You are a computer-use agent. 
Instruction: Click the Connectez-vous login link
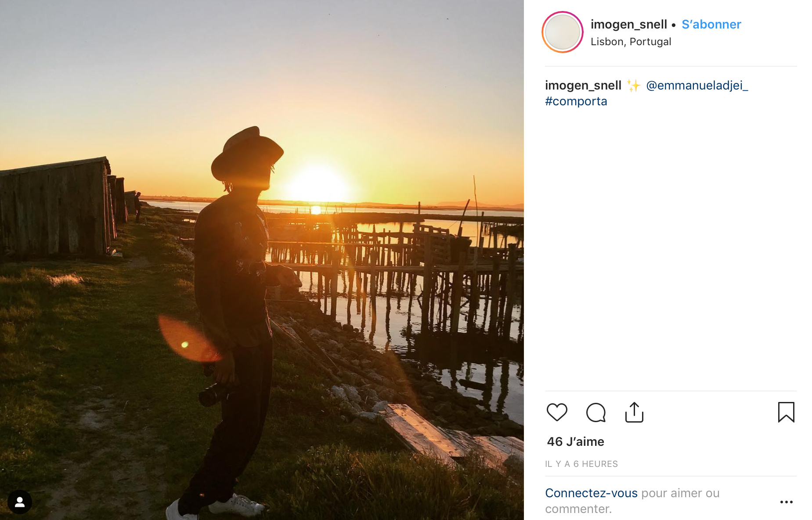coord(591,493)
